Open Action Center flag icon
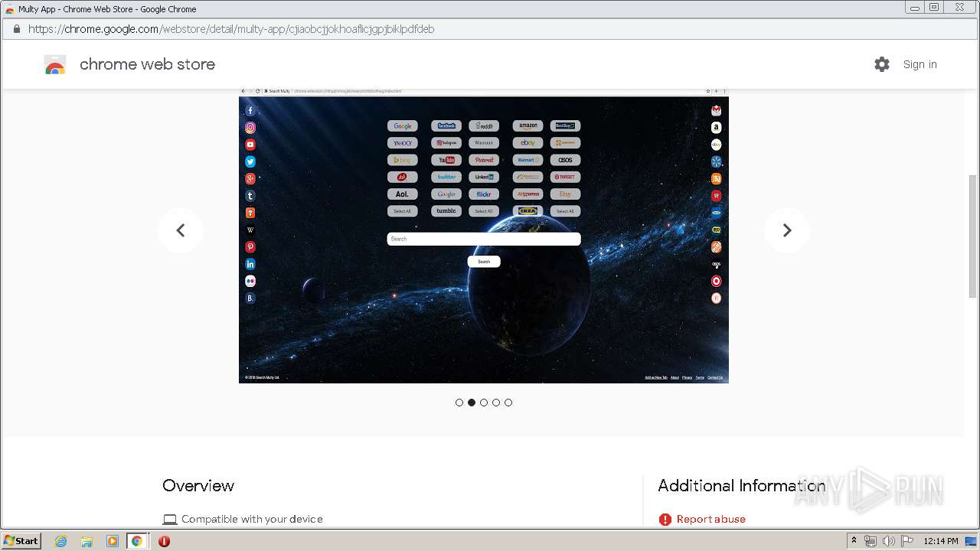 (x=907, y=541)
